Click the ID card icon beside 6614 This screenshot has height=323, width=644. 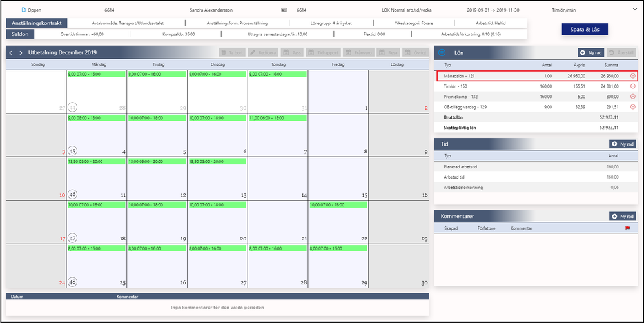(x=284, y=10)
